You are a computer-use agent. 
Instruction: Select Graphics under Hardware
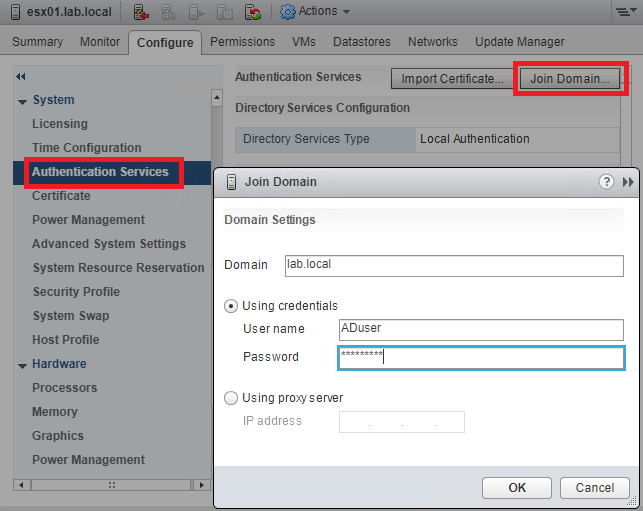click(x=58, y=436)
